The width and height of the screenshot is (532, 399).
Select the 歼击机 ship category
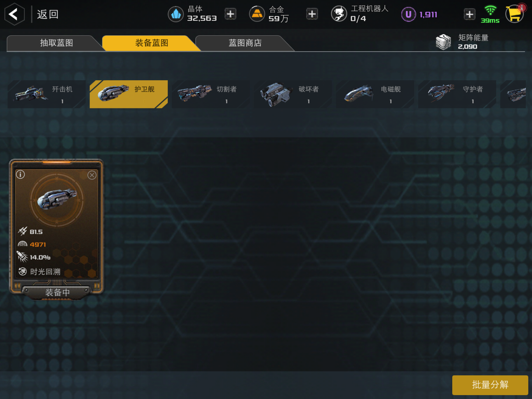click(x=46, y=94)
